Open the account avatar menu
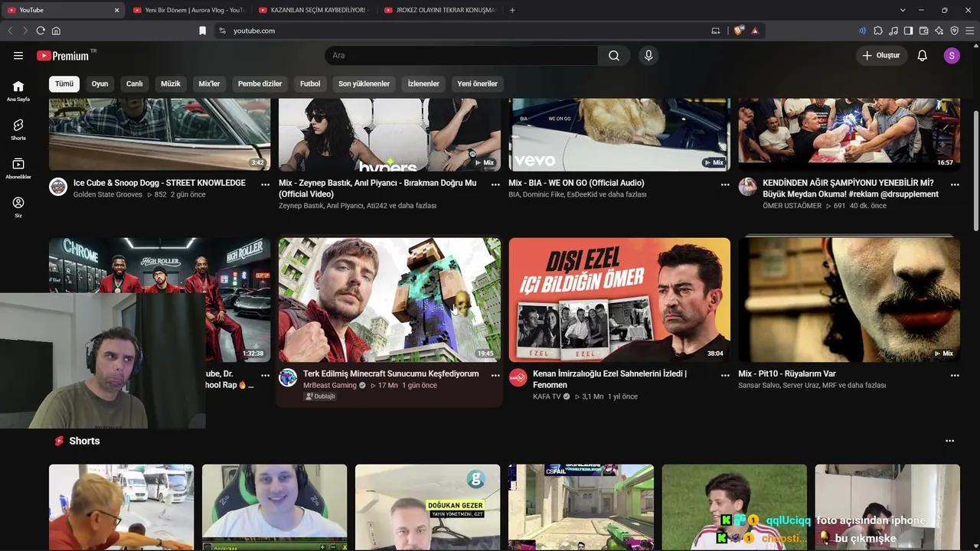Image resolution: width=980 pixels, height=551 pixels. tap(952, 55)
